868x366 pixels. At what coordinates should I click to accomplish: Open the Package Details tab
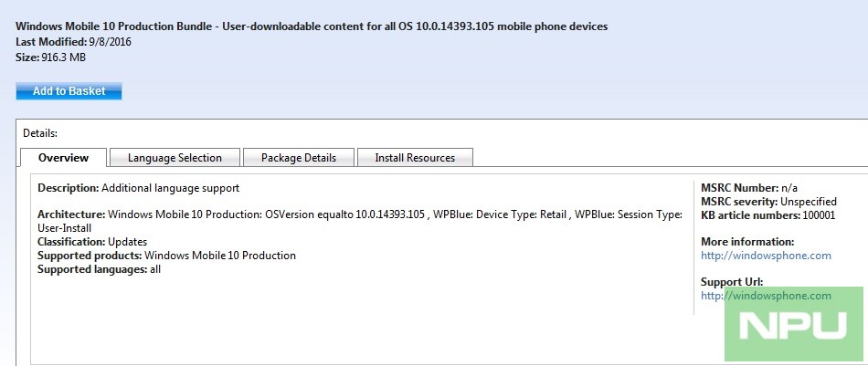tap(299, 158)
